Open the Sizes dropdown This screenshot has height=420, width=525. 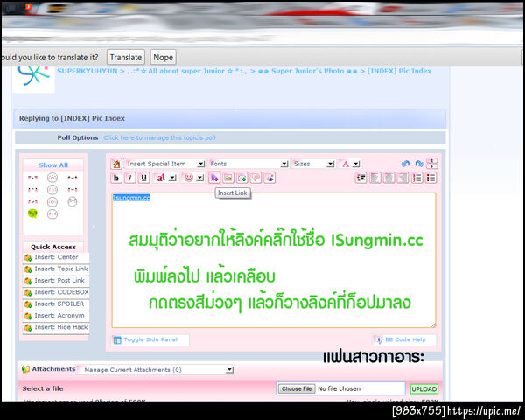313,164
